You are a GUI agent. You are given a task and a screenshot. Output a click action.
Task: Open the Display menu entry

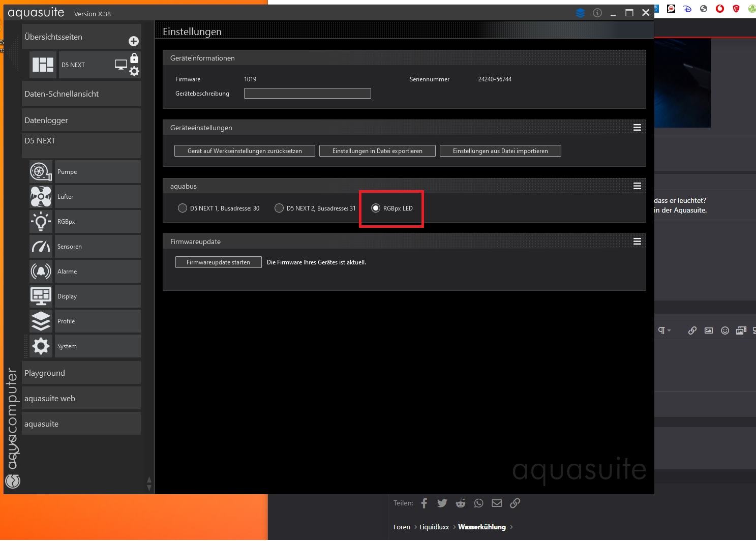point(98,296)
